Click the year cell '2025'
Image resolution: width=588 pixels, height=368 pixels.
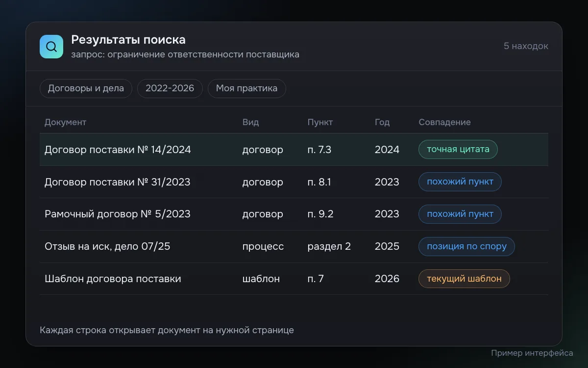[387, 246]
